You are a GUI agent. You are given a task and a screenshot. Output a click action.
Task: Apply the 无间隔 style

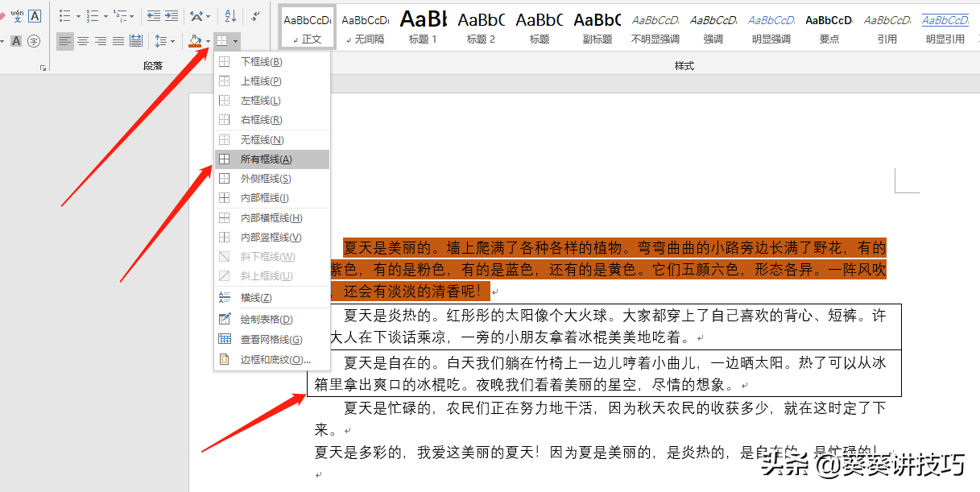tap(365, 27)
